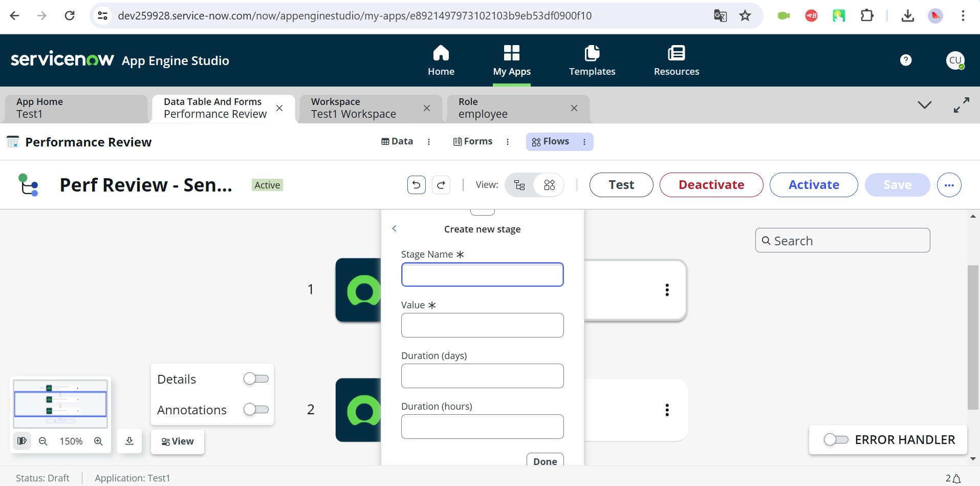This screenshot has height=486, width=980.
Task: Zoom out of the flow canvas
Action: coord(43,441)
